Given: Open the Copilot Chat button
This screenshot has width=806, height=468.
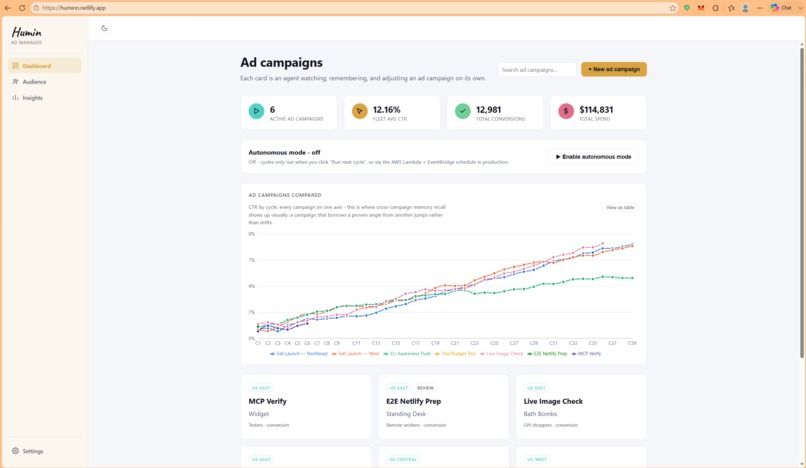Looking at the screenshot, I should (781, 8).
